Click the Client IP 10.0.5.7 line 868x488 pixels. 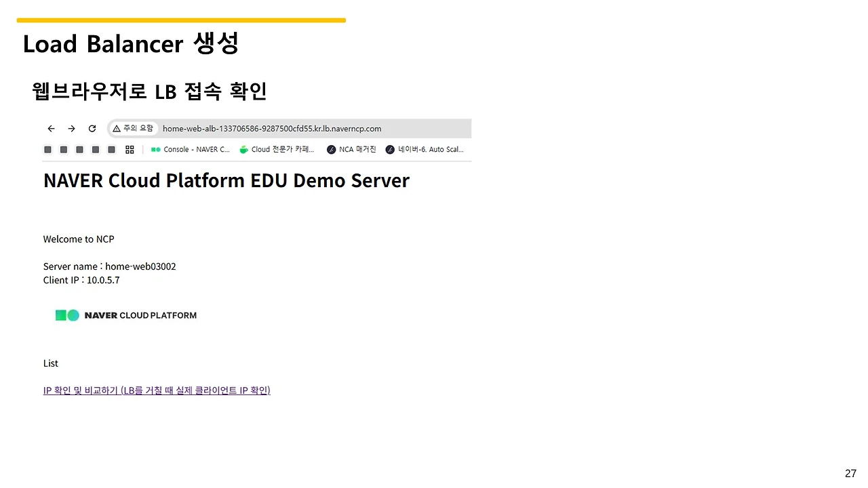pyautogui.click(x=81, y=280)
